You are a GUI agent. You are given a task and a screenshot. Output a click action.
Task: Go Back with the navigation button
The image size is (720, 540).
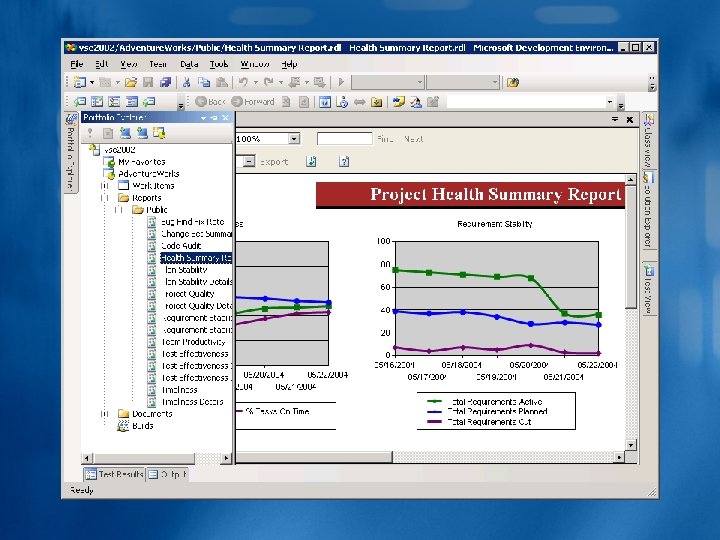[x=210, y=102]
